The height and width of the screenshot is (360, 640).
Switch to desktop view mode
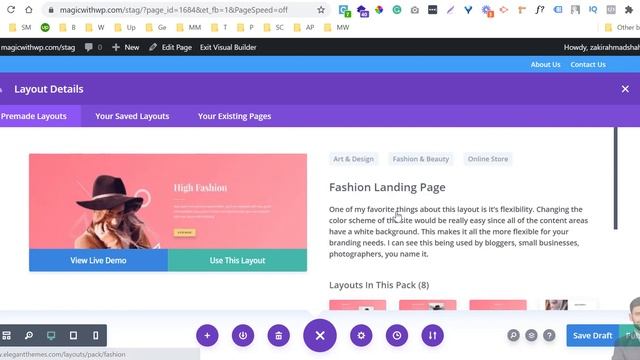tap(51, 336)
